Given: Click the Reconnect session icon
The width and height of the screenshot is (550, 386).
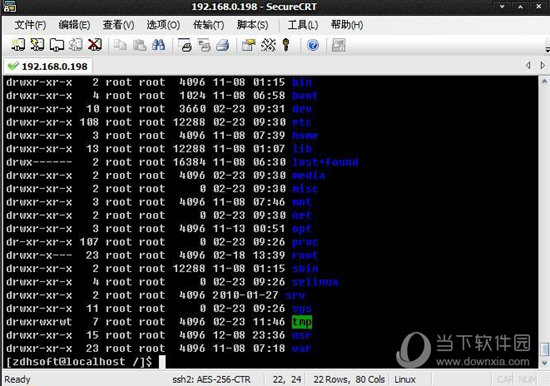Looking at the screenshot, I should 75,45.
